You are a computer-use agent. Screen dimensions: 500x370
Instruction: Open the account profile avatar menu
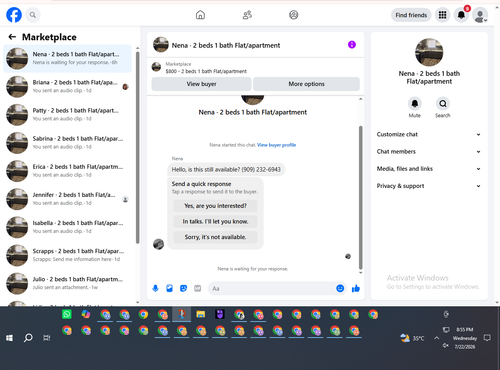coord(480,15)
